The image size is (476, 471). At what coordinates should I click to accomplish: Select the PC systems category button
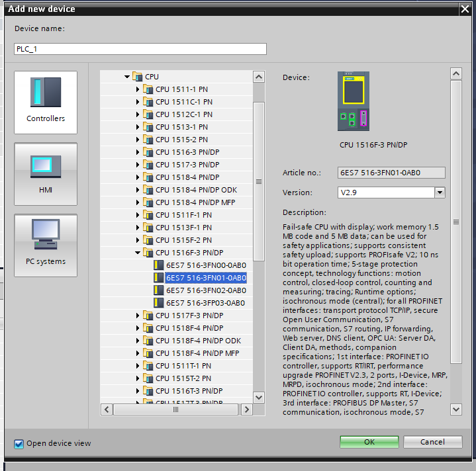pos(46,245)
